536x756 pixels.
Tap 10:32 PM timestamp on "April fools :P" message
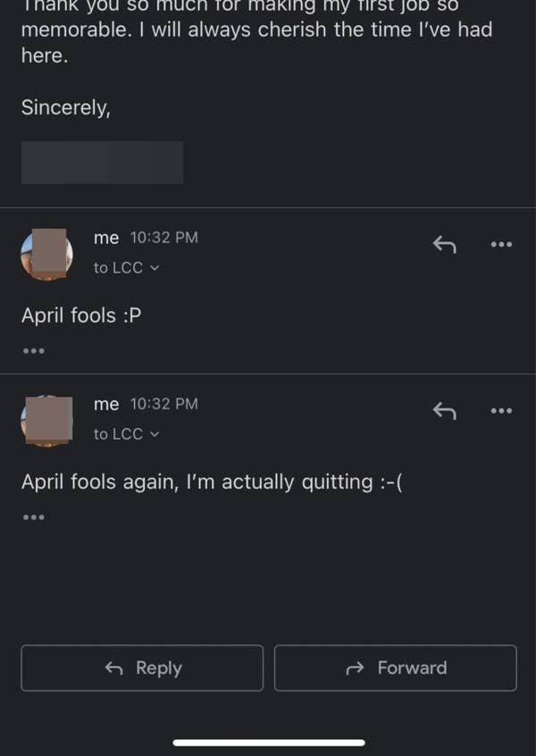163,238
